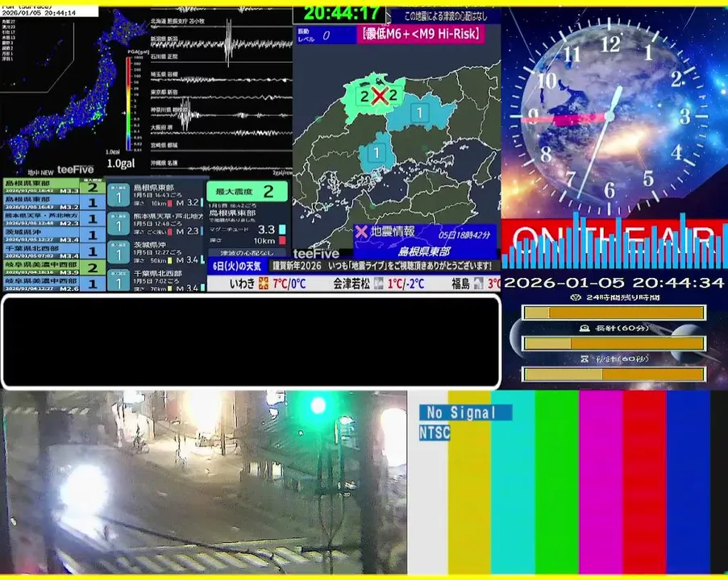This screenshot has height=580, width=728.
Task: Click intensity 1 badge in region east of epicenter
Action: click(x=420, y=112)
